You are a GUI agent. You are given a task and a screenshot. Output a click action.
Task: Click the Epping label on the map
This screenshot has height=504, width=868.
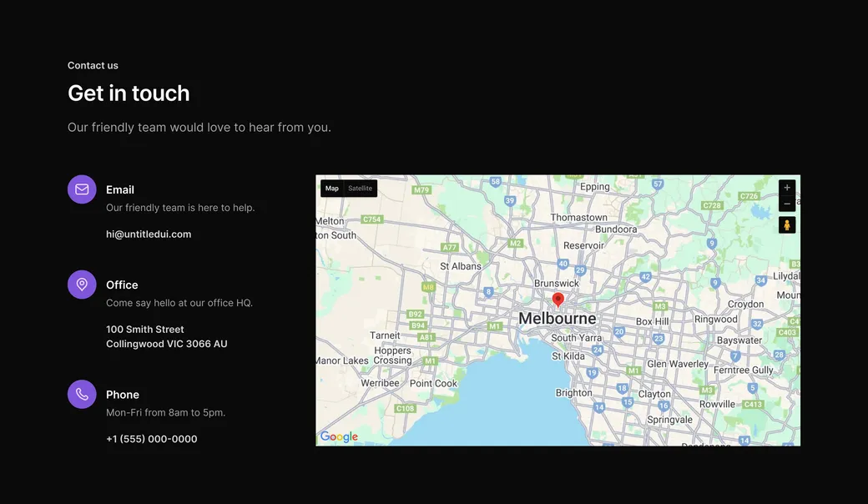click(x=594, y=185)
